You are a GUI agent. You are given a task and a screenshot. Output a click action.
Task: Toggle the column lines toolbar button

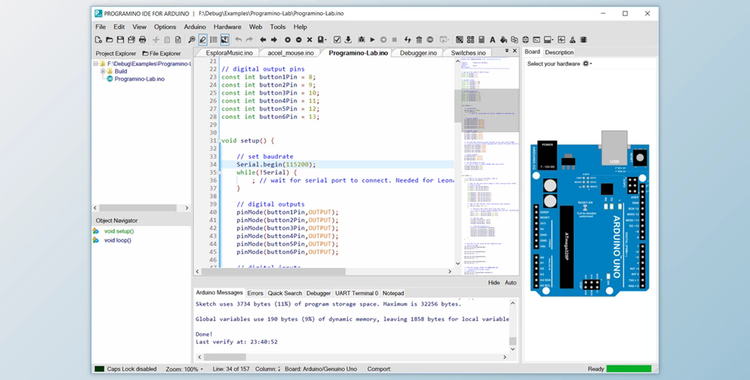pos(214,40)
